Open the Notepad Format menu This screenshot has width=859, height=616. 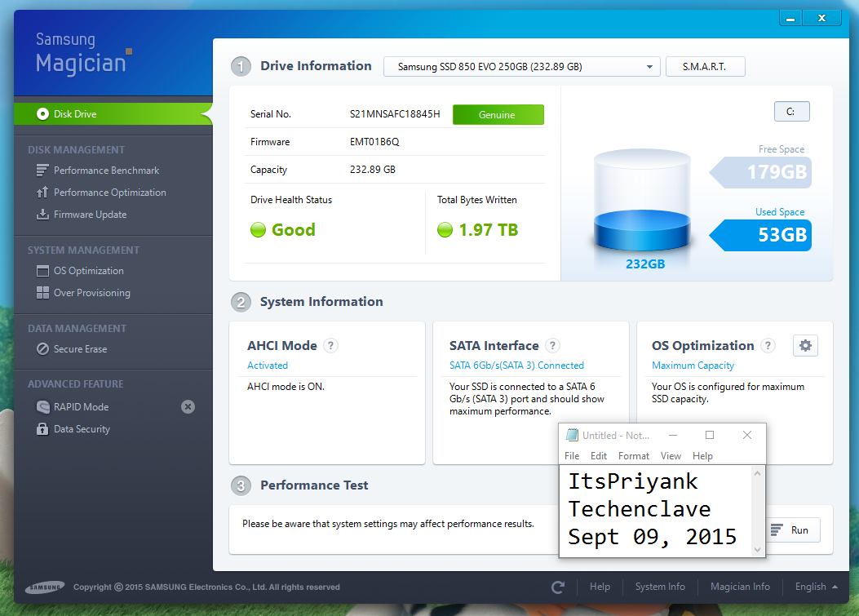click(x=633, y=456)
